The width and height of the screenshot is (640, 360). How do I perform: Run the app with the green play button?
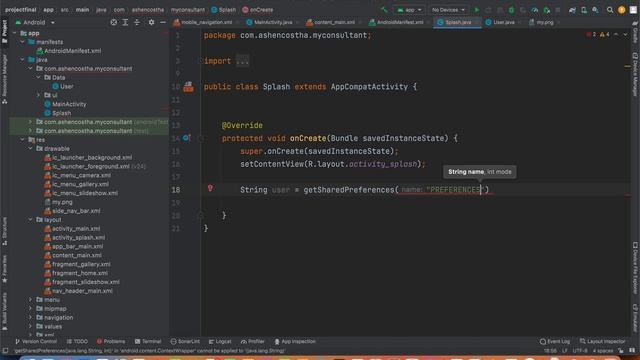coord(476,10)
